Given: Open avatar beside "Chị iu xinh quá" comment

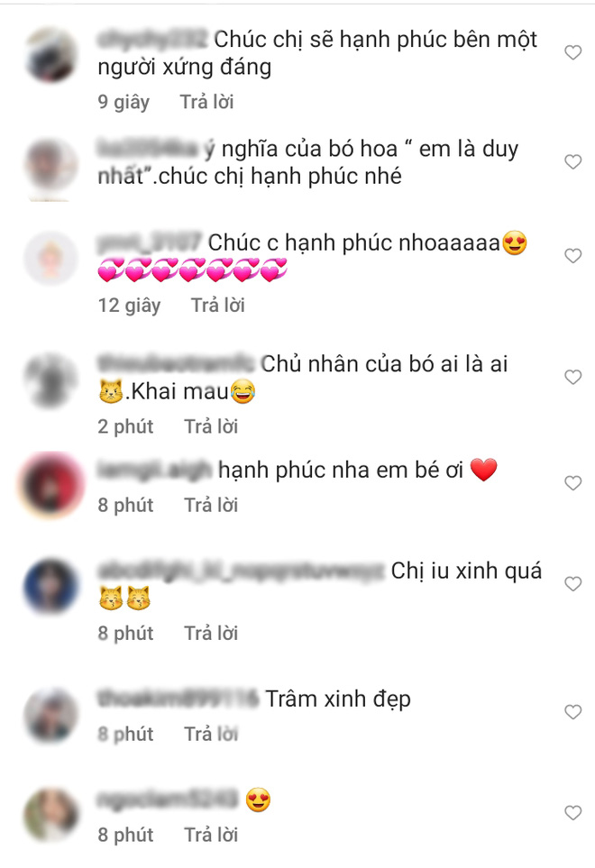Looking at the screenshot, I should 50,586.
